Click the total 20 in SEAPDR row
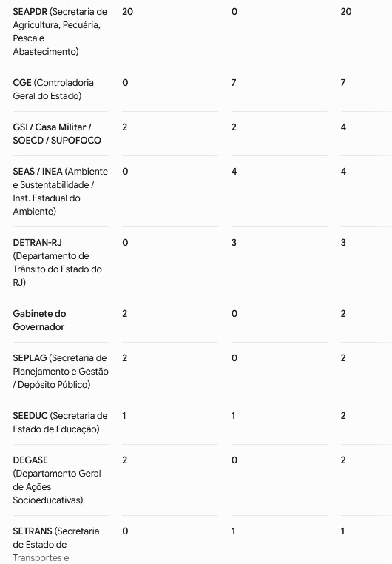Image resolution: width=392 pixels, height=564 pixels. (346, 12)
